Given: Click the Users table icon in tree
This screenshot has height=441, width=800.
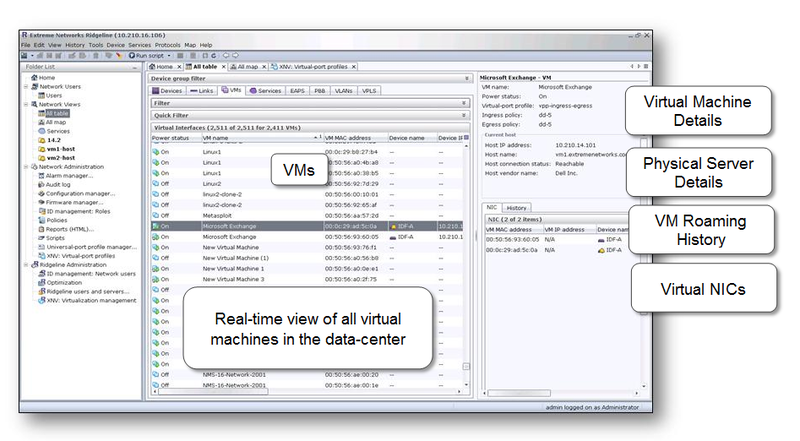Looking at the screenshot, I should point(41,95).
